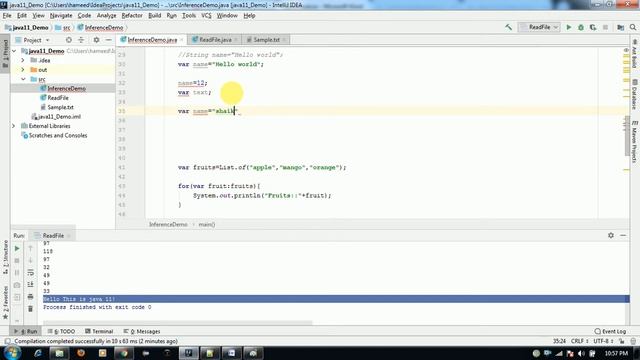Open Project Structure icon in toolbar
The image size is (640, 360).
pyautogui.click(x=620, y=27)
